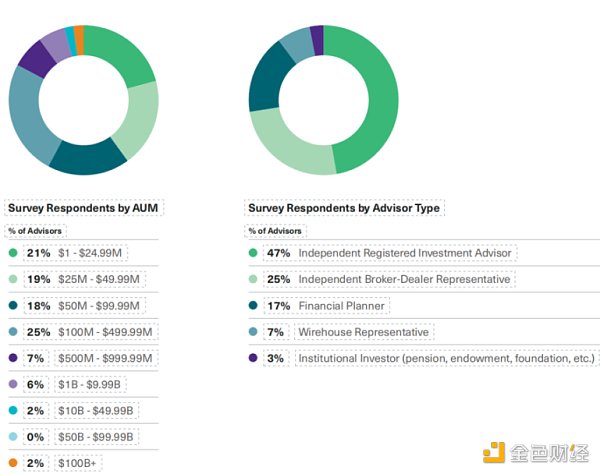Click the "Survey Respondents by AUM" heading

(x=84, y=208)
